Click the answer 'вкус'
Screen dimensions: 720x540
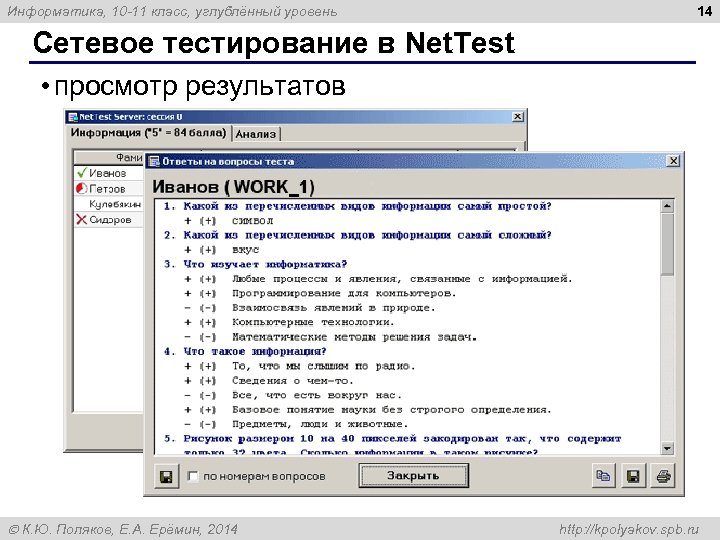[246, 250]
